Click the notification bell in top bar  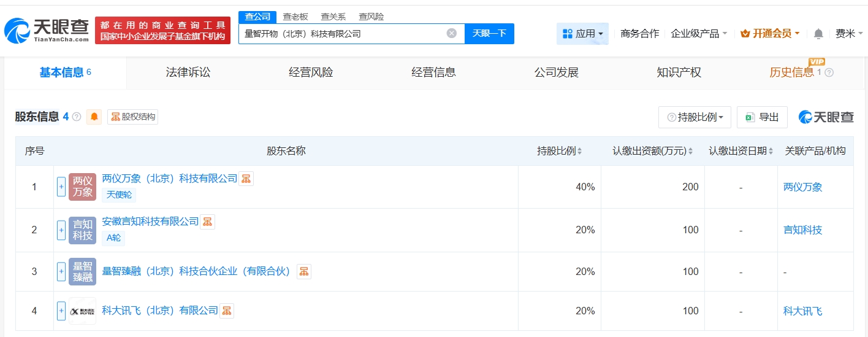818,34
